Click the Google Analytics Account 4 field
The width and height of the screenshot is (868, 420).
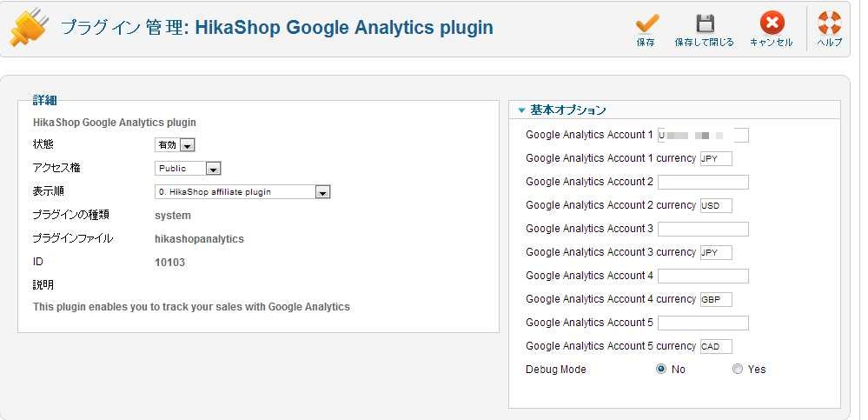[x=703, y=276]
